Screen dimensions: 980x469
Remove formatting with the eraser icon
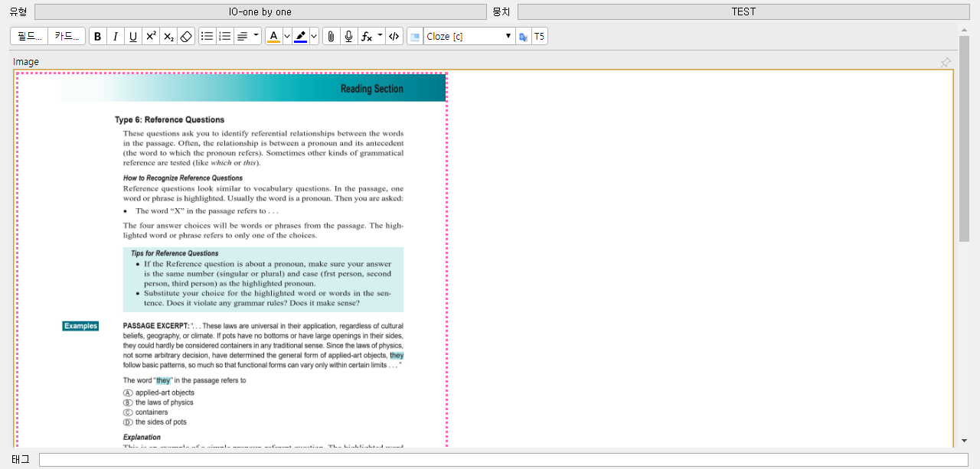[186, 36]
